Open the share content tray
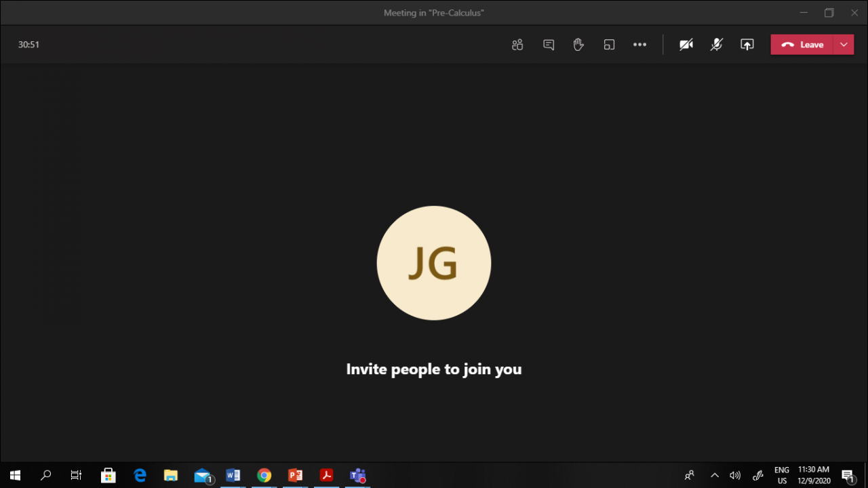Image resolution: width=868 pixels, height=488 pixels. pos(747,45)
